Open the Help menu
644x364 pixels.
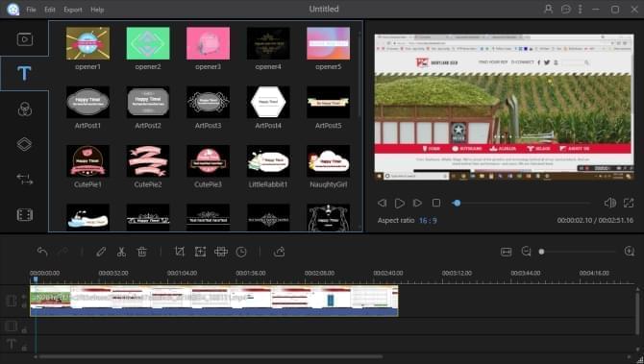(97, 10)
